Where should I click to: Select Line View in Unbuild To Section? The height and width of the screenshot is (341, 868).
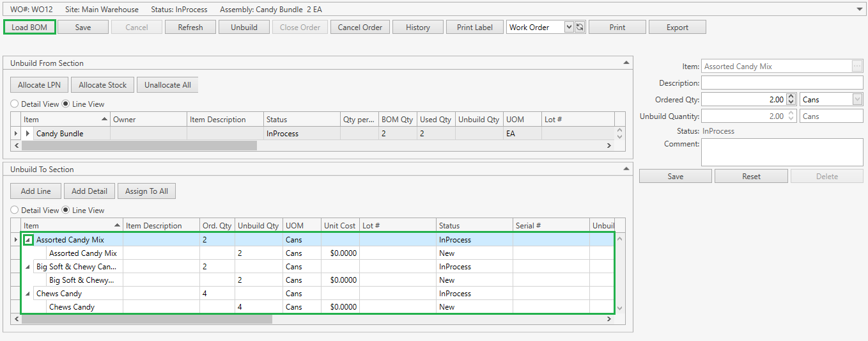(x=66, y=210)
